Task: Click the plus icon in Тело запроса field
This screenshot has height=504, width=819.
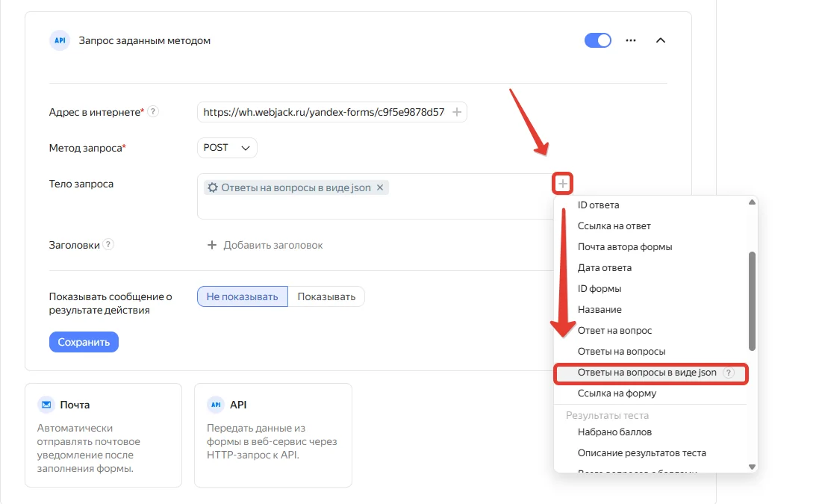Action: 562,184
